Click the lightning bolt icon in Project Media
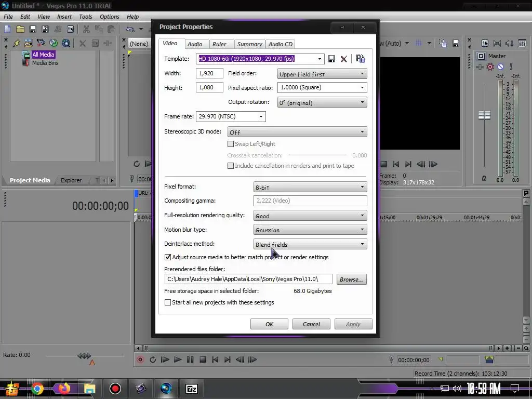The height and width of the screenshot is (399, 532). point(16,43)
